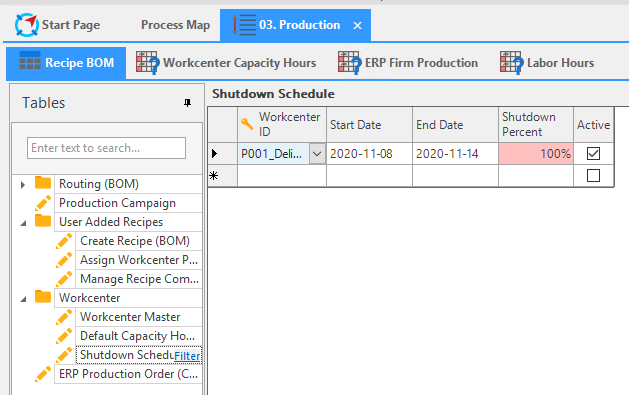The height and width of the screenshot is (395, 629).
Task: Select Assign Workcenter P... table
Action: pos(139,260)
